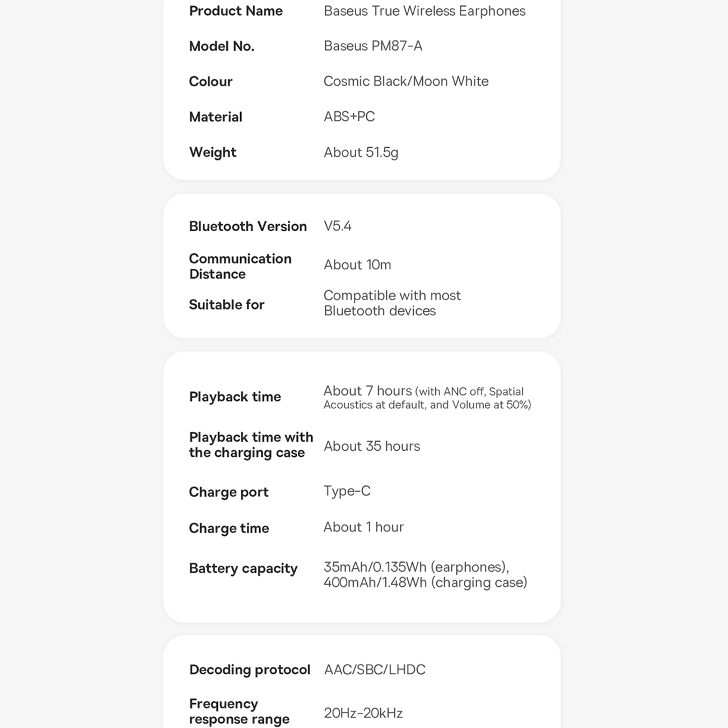Select the V5.4 Bluetooth version value

(338, 226)
